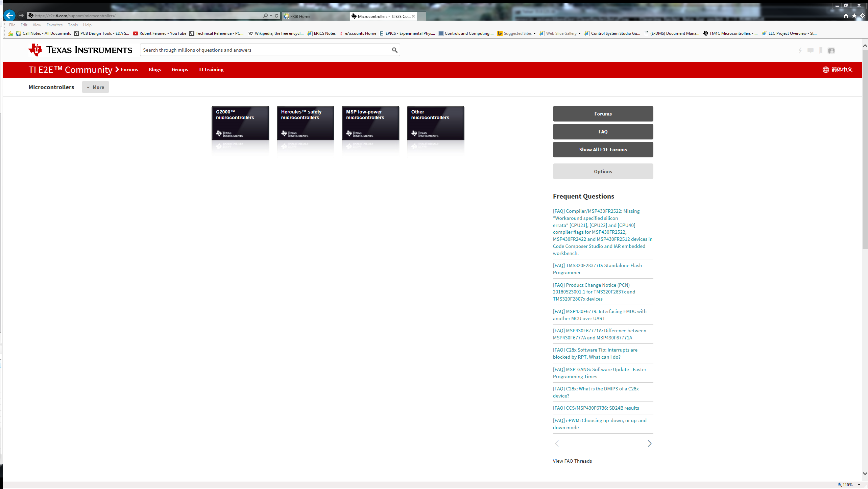
Task: Click the Add to Favorites bar star icon
Action: point(10,33)
